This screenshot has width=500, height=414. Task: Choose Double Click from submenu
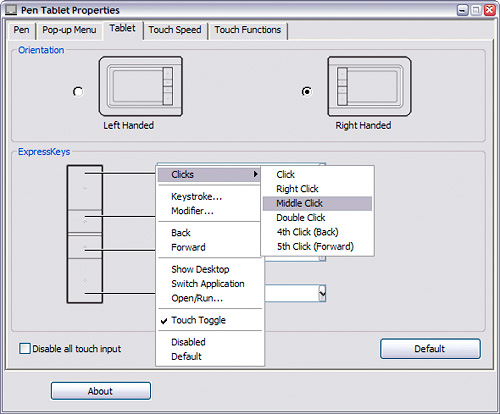(317, 218)
